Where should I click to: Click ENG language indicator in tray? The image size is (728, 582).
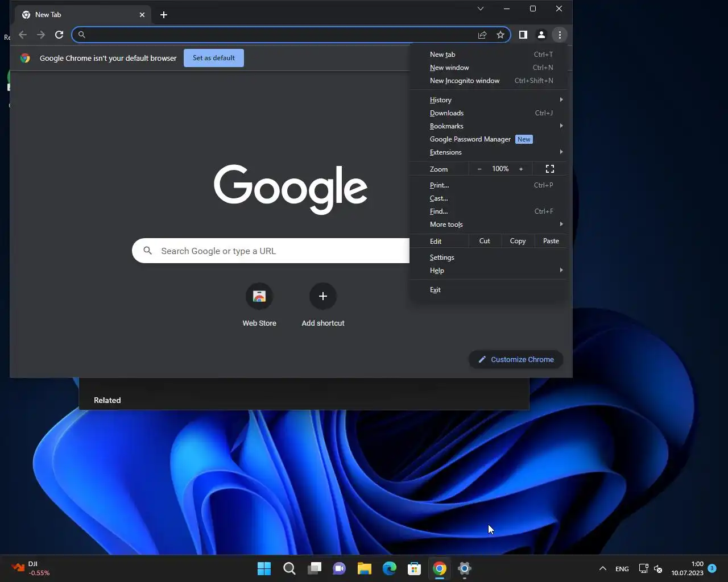tap(622, 568)
